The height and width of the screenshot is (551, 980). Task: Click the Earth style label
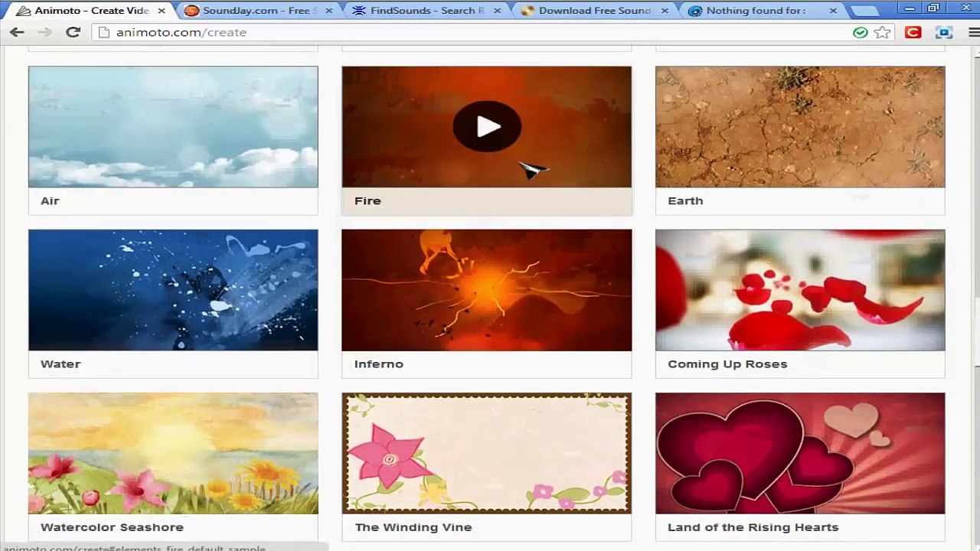pyautogui.click(x=685, y=201)
